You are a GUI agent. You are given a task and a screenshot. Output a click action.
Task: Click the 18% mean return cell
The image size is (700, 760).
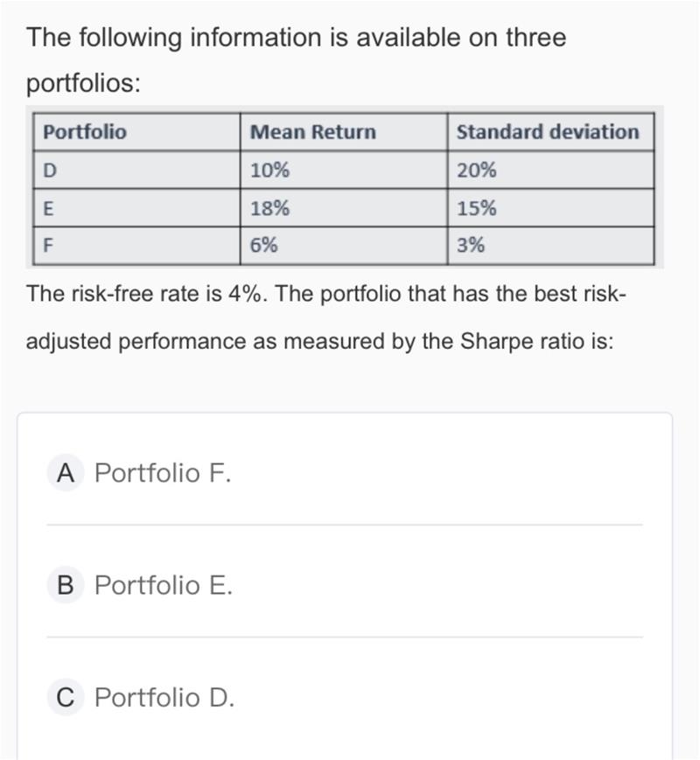(x=269, y=208)
